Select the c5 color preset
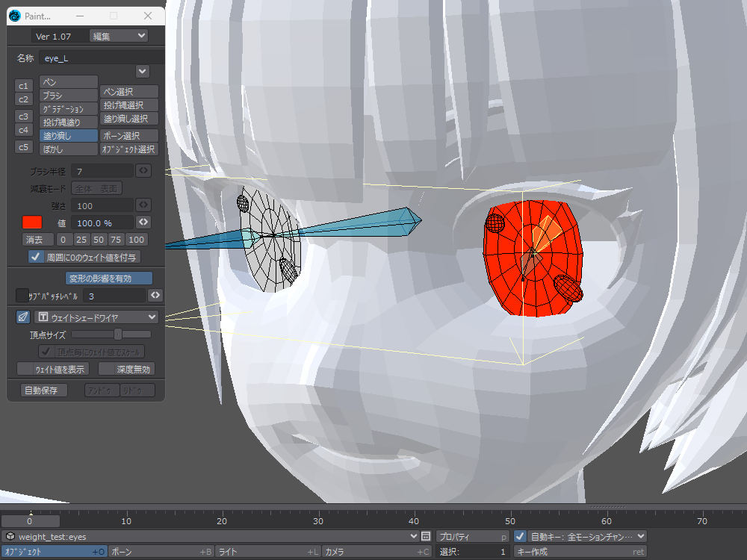Viewport: 747px width, 560px height. pos(23,146)
